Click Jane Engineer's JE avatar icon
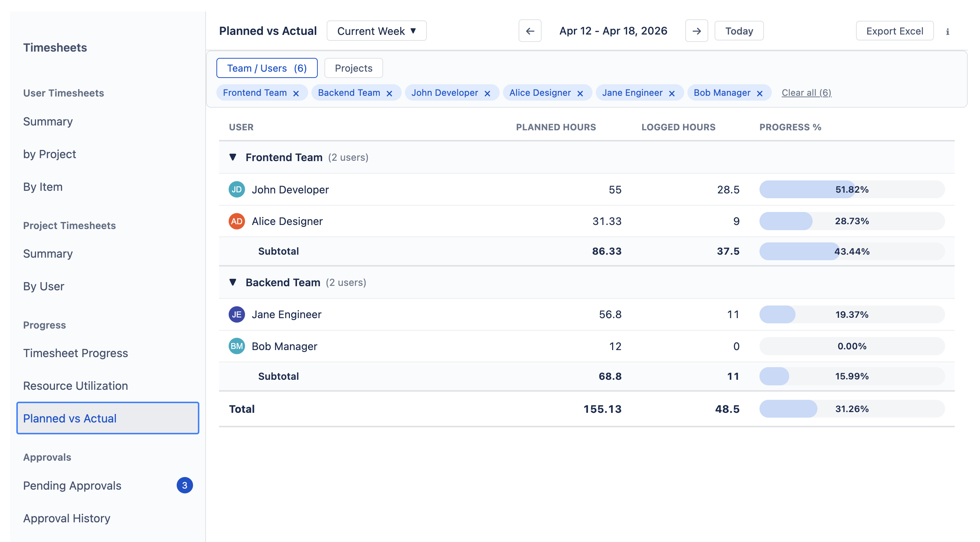The height and width of the screenshot is (542, 980). [x=236, y=314]
